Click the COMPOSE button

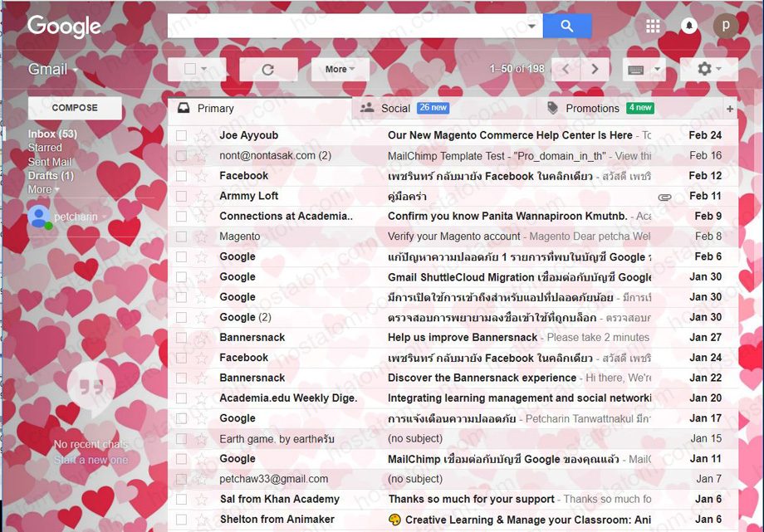click(74, 107)
